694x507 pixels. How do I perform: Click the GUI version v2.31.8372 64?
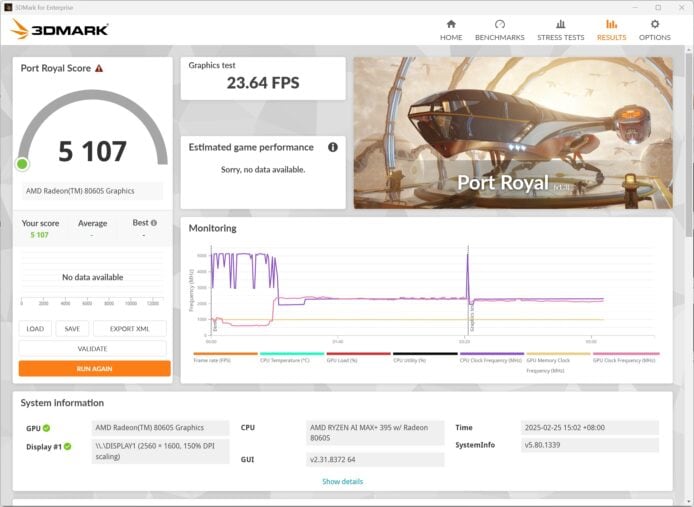click(x=375, y=460)
